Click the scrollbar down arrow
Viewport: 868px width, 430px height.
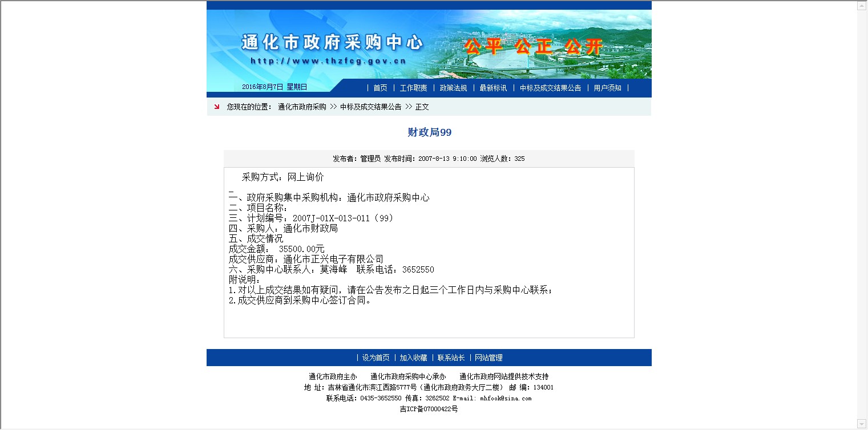tap(862, 424)
